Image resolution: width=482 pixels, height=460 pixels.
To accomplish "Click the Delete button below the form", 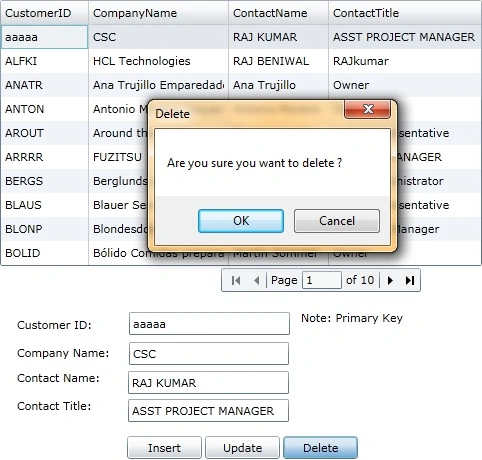I will pos(320,448).
